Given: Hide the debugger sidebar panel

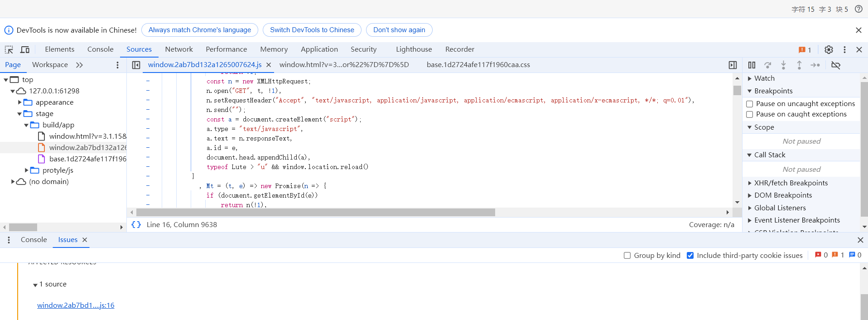Looking at the screenshot, I should (733, 65).
